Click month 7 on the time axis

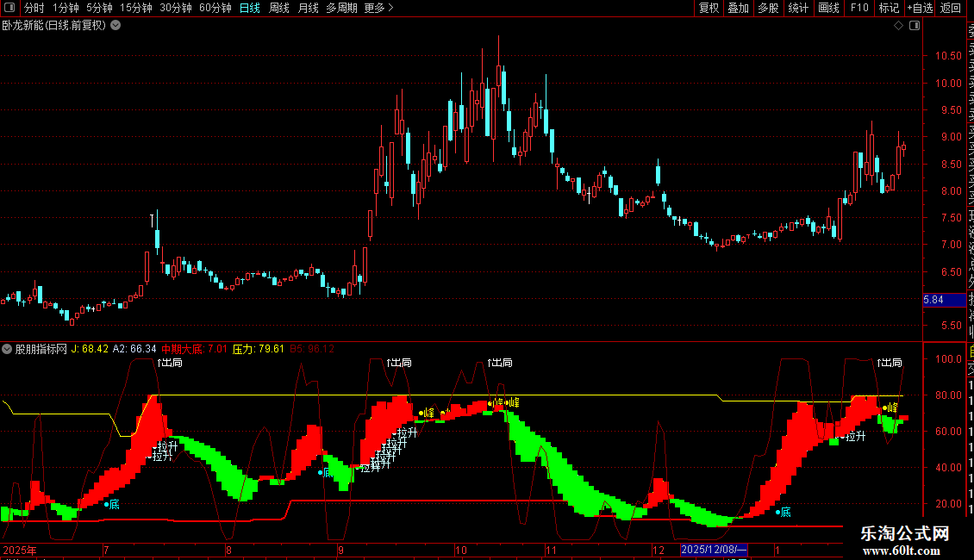(106, 550)
